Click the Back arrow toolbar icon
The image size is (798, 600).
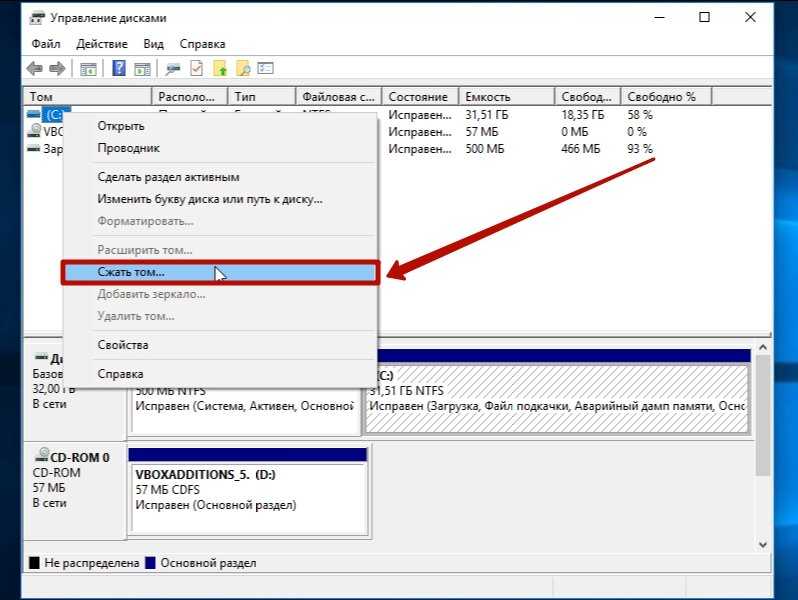pos(35,68)
